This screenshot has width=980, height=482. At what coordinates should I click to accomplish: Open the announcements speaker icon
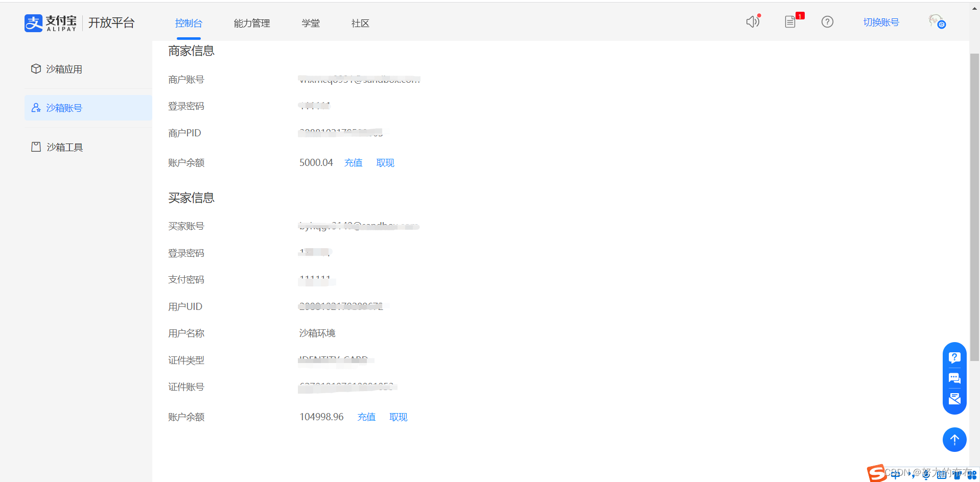coord(752,22)
